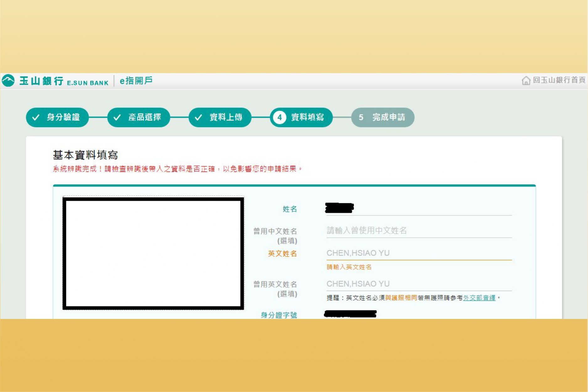The image size is (588, 392).
Task: Click the E.SUN Bank mountain logo icon
Action: click(x=8, y=81)
